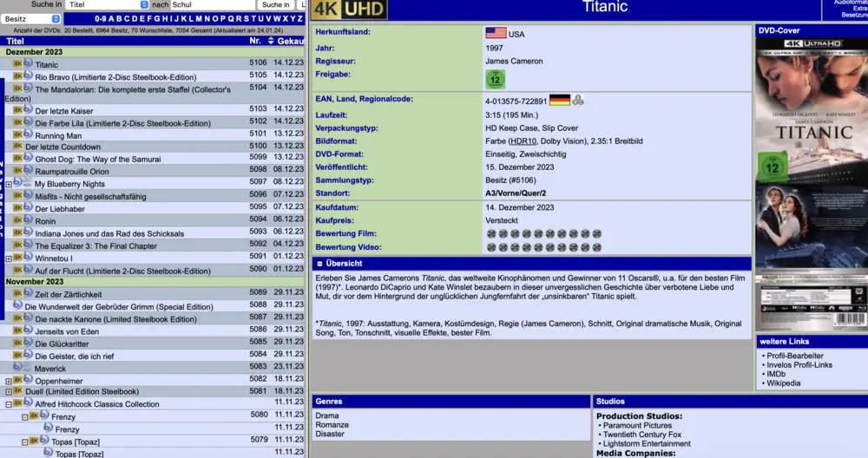Viewport: 868px width, 458px height.
Task: Click the FSK 12 rating icon under Freigabe
Action: 495,79
